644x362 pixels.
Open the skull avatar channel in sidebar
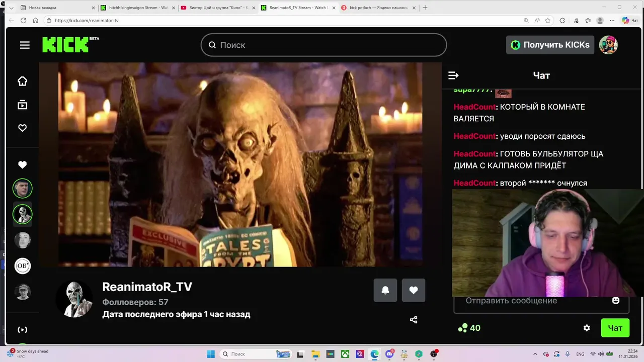tap(23, 214)
